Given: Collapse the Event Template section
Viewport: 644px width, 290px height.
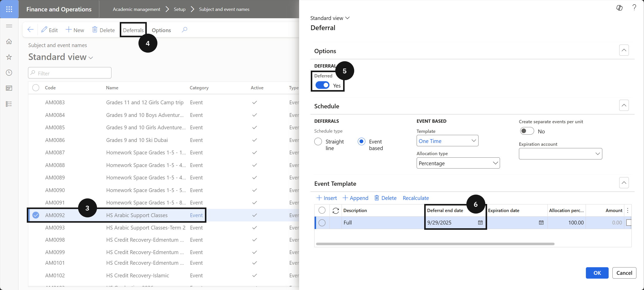Looking at the screenshot, I should (x=624, y=183).
